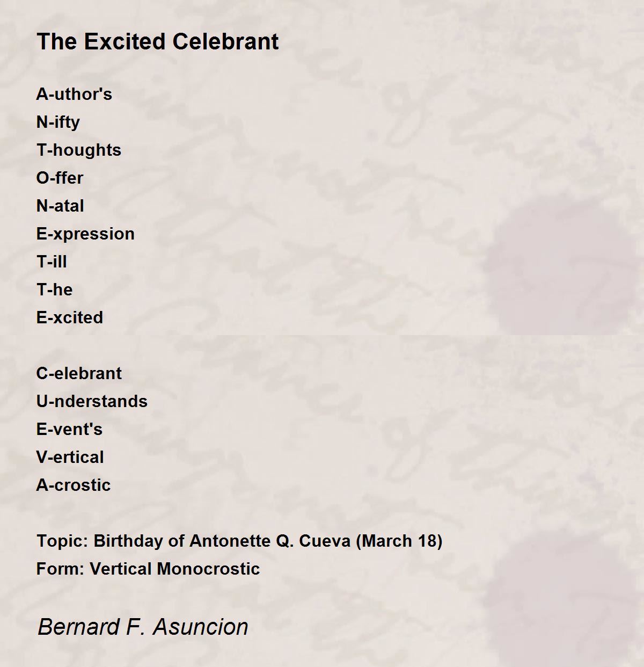
Task: Click the line E-xcited
Action: pos(70,317)
